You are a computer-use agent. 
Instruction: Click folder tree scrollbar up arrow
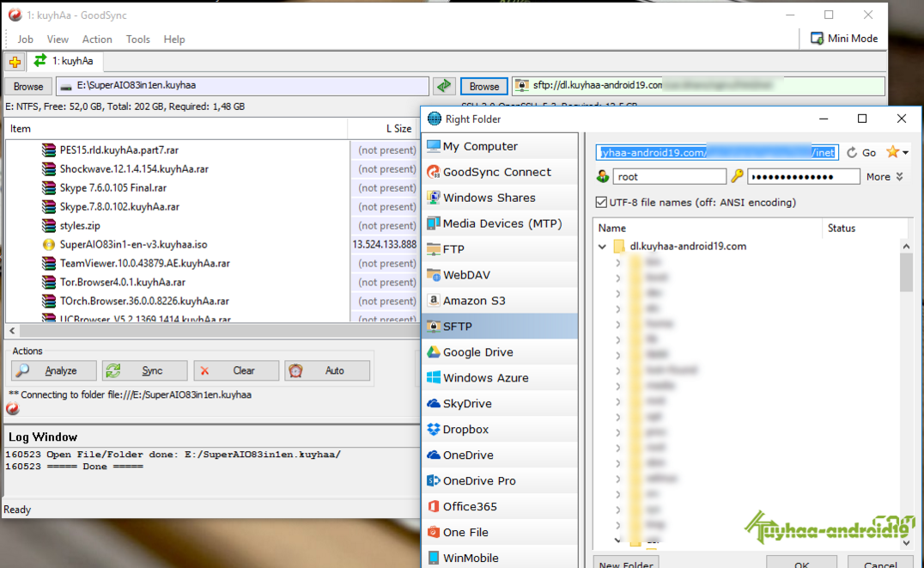(906, 246)
